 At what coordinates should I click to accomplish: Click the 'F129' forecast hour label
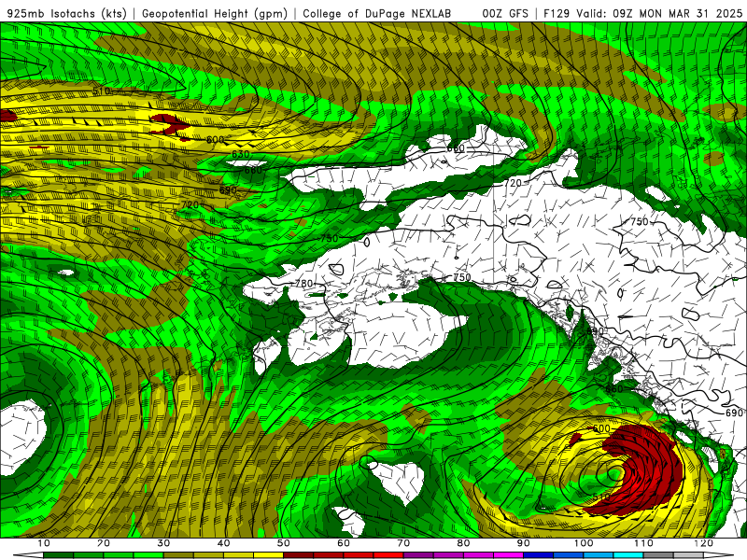557,14
